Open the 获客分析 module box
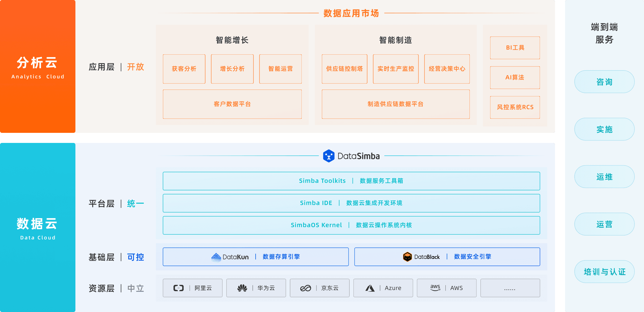The width and height of the screenshot is (644, 312). 184,69
